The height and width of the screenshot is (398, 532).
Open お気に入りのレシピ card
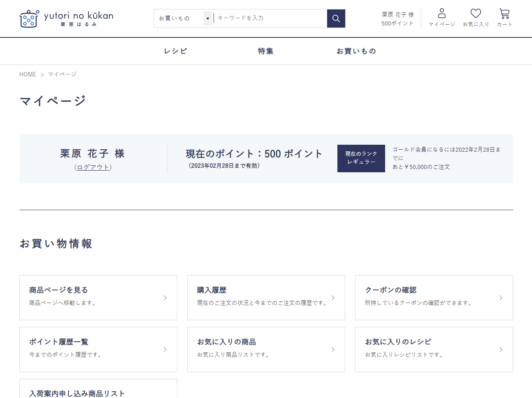click(434, 349)
